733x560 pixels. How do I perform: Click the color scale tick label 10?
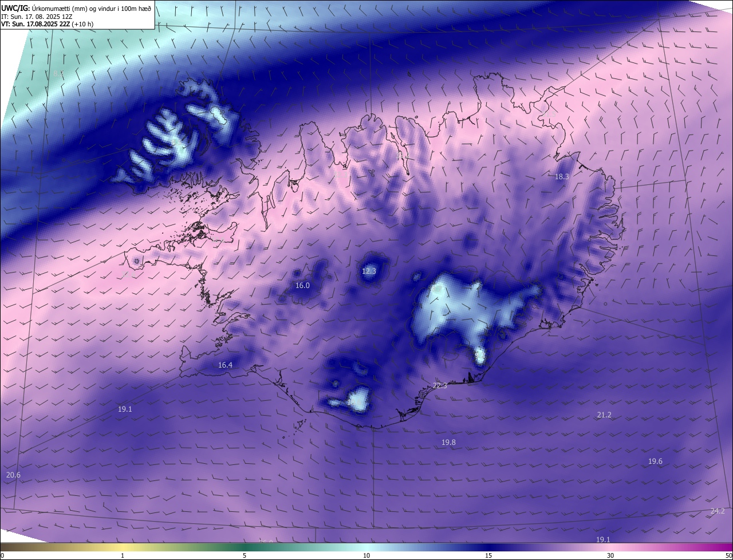(x=366, y=555)
